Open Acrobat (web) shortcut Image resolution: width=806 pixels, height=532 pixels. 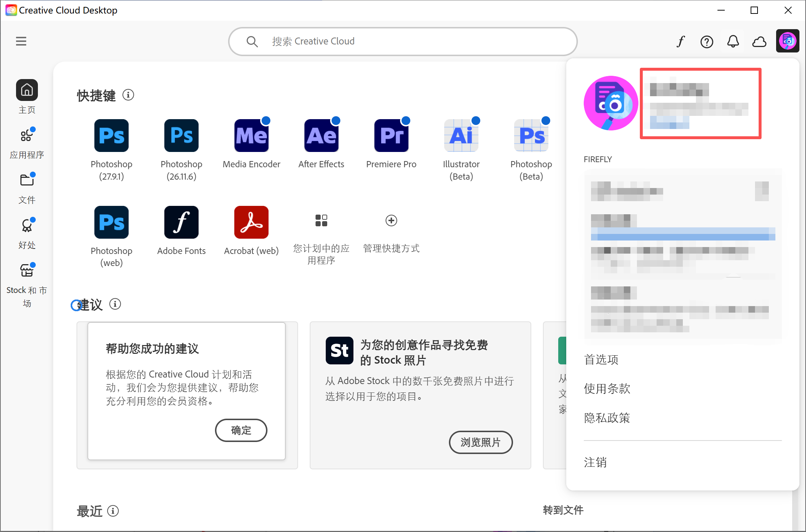(x=251, y=222)
